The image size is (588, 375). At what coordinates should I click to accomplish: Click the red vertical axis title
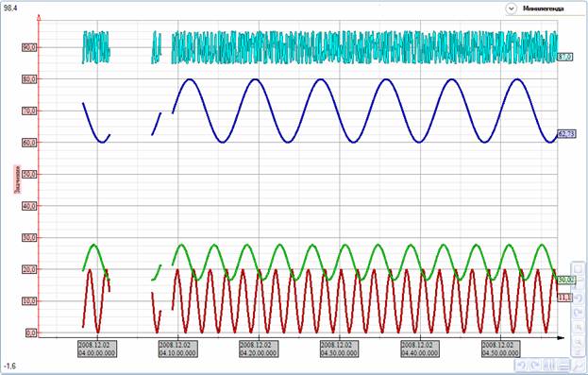click(x=17, y=179)
